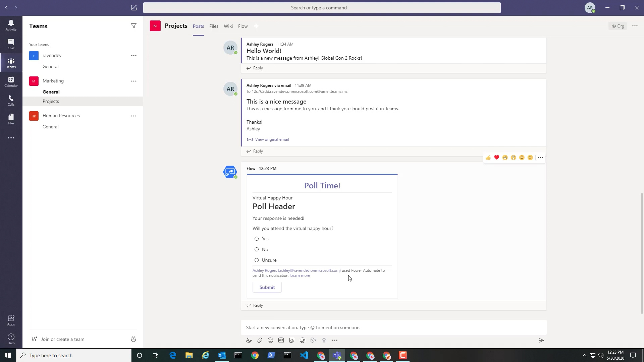Open more options for Human Resources team

[x=134, y=116]
